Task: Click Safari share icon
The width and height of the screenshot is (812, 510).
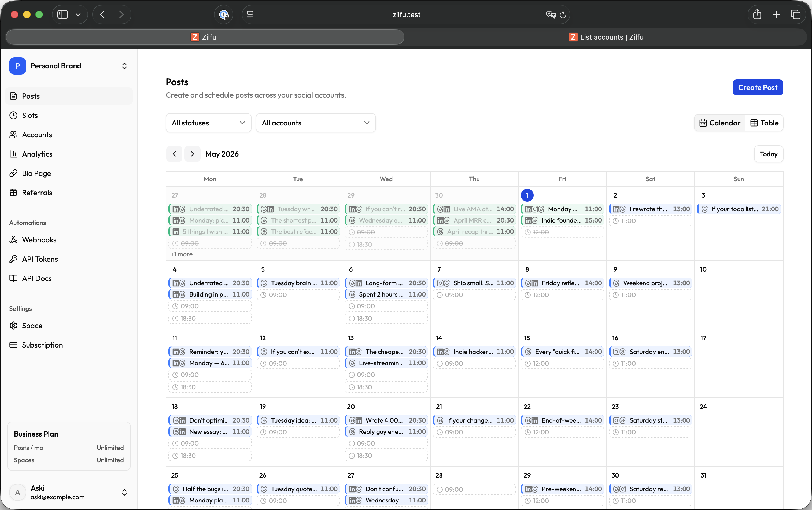Action: click(x=757, y=14)
